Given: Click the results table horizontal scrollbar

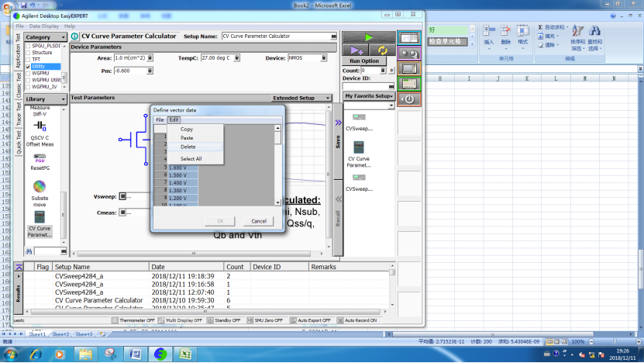Looking at the screenshot, I should click(206, 312).
